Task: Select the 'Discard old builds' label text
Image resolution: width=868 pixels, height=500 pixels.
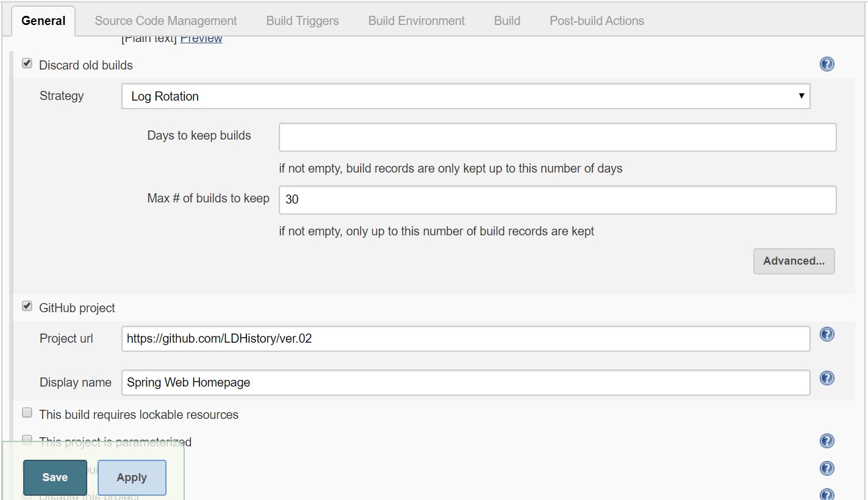Action: pyautogui.click(x=86, y=65)
